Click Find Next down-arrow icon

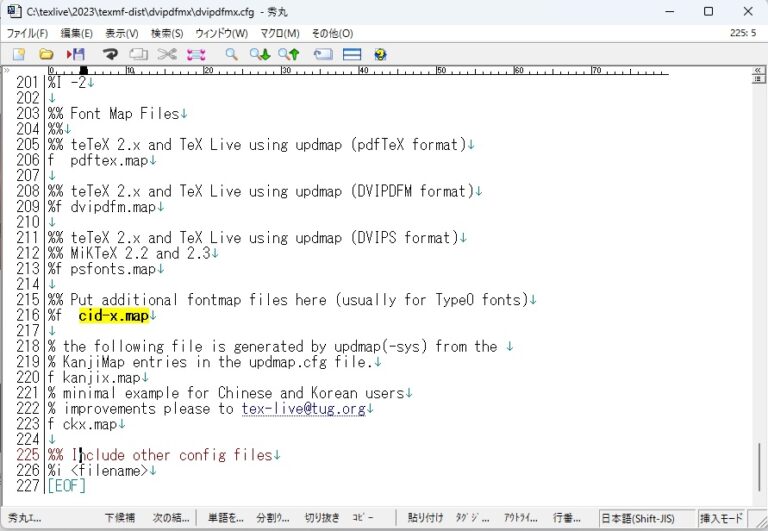point(260,54)
